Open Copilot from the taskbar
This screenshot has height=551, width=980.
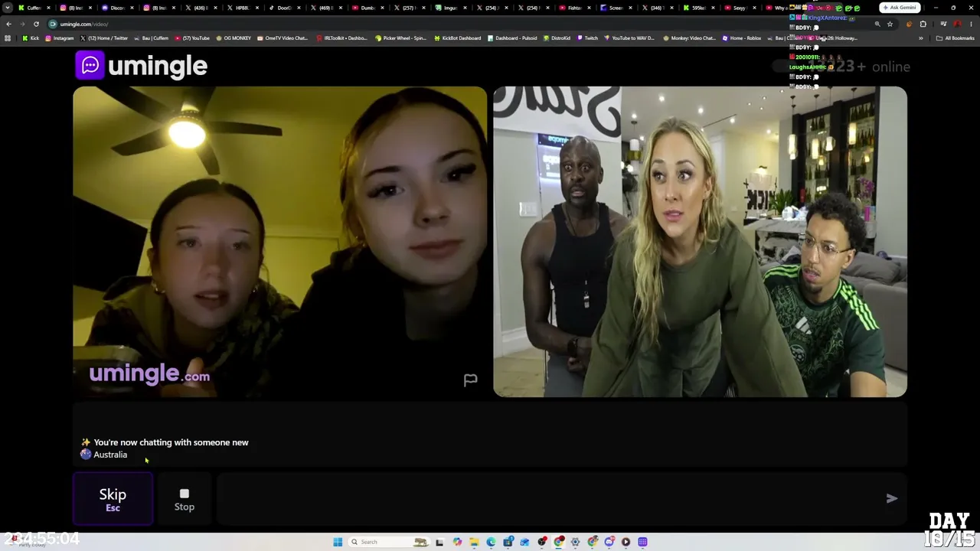tap(457, 542)
